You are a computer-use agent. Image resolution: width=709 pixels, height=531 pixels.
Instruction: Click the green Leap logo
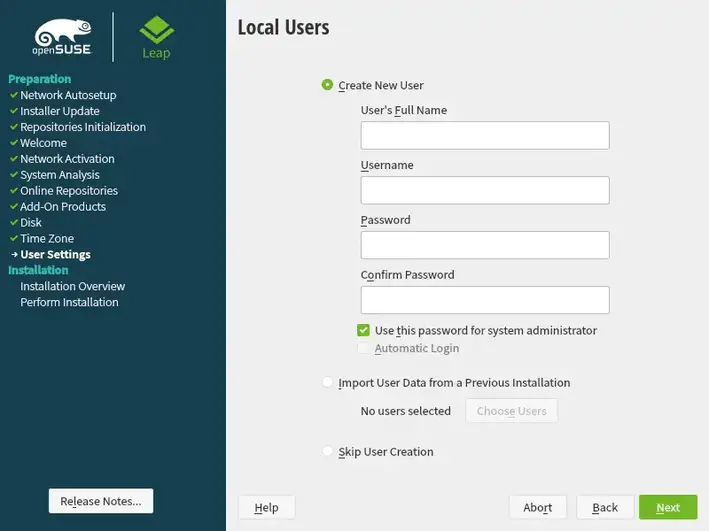[156, 38]
